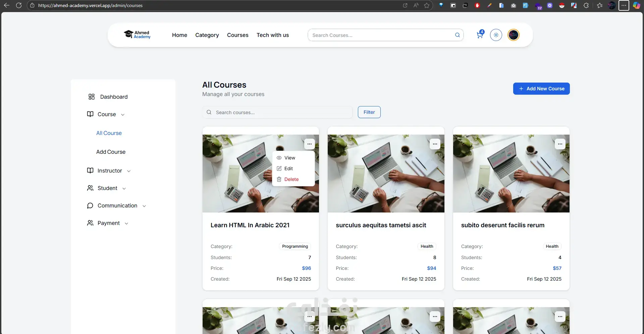Click the $94 price value
This screenshot has width=644, height=334.
click(431, 268)
